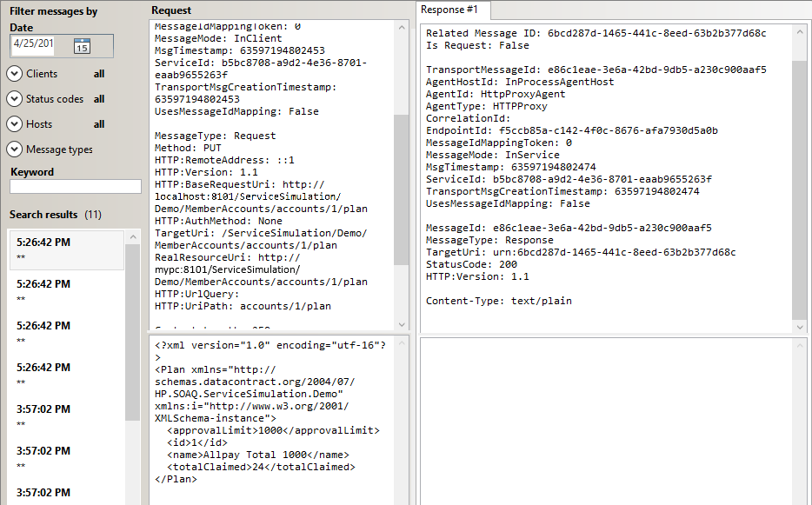The width and height of the screenshot is (812, 505).
Task: Click the Request headers scrollbar thumb
Action: [401, 189]
